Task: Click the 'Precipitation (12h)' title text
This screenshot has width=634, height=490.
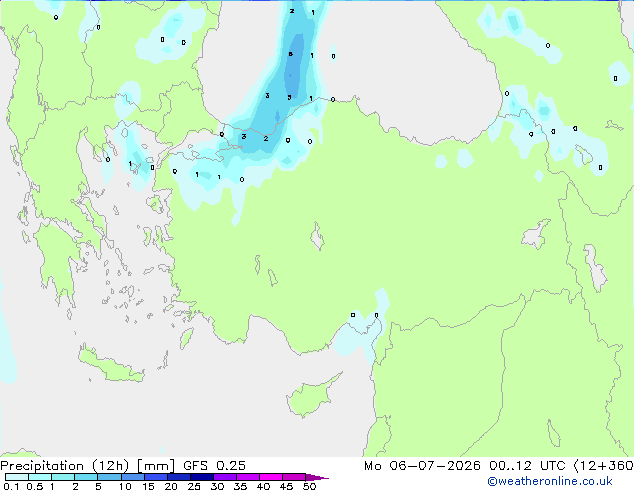Action: pos(65,466)
